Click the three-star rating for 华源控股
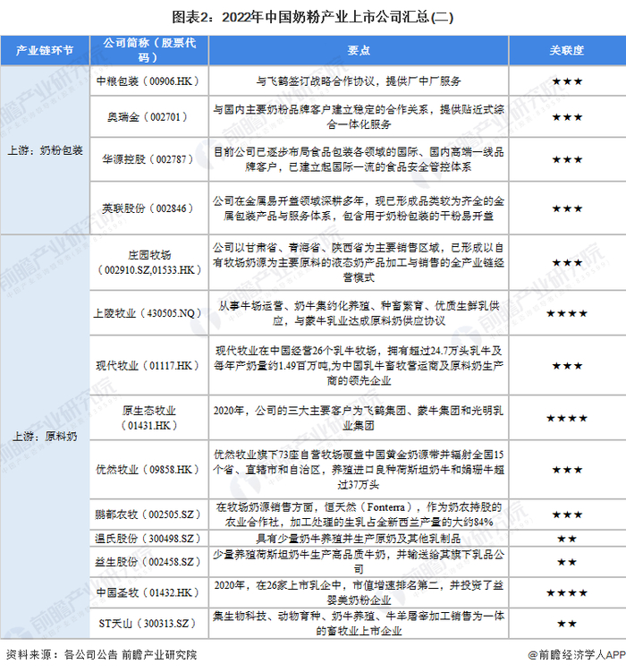 [567, 159]
